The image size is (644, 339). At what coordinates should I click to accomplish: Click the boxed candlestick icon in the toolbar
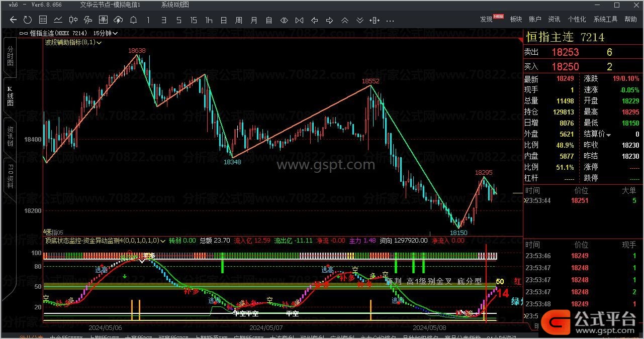[103, 20]
